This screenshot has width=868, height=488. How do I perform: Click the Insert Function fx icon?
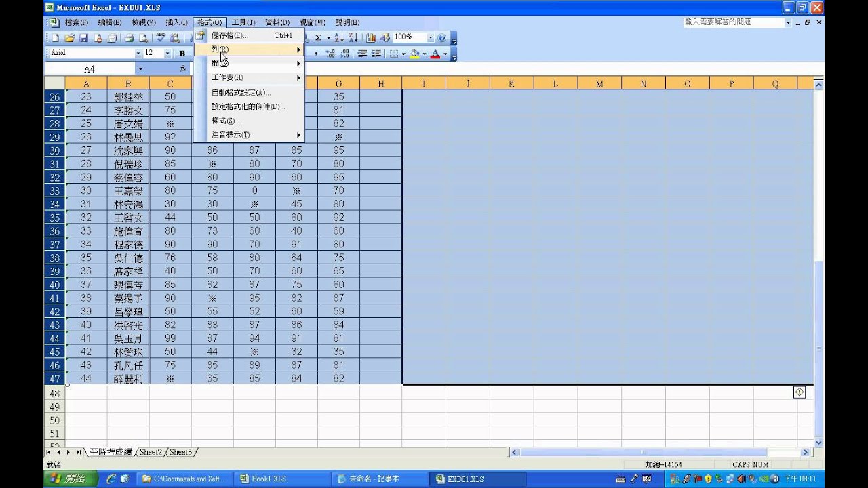(x=183, y=69)
